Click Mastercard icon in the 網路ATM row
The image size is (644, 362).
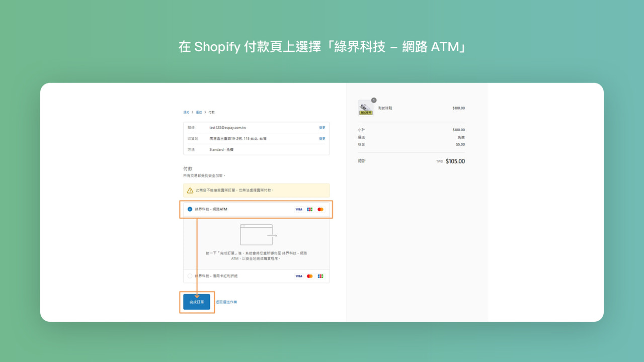tap(320, 209)
